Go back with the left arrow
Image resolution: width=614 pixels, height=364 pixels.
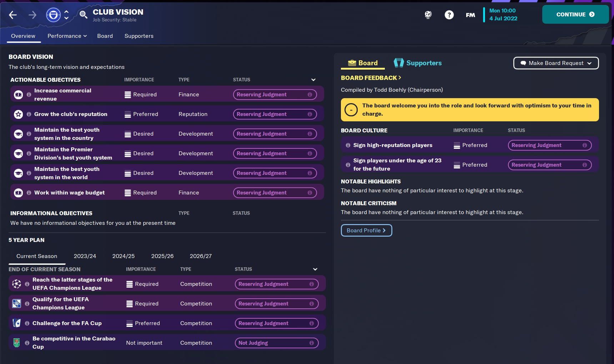pyautogui.click(x=13, y=15)
